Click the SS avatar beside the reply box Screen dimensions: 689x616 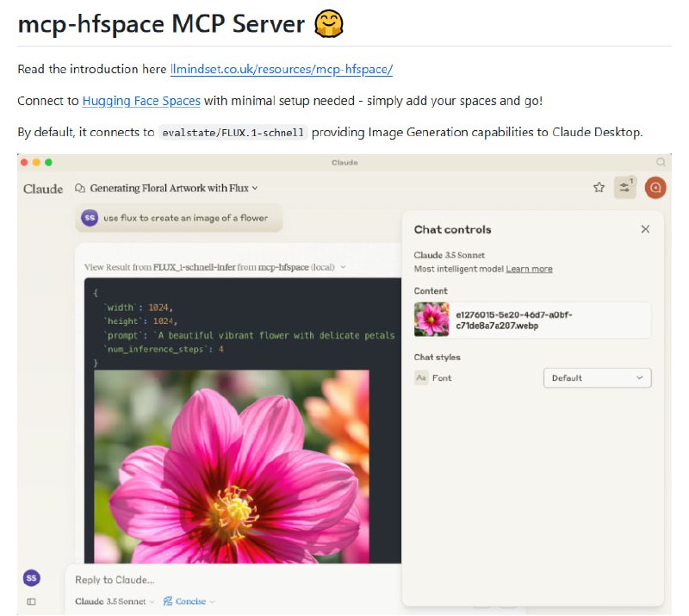click(x=31, y=578)
